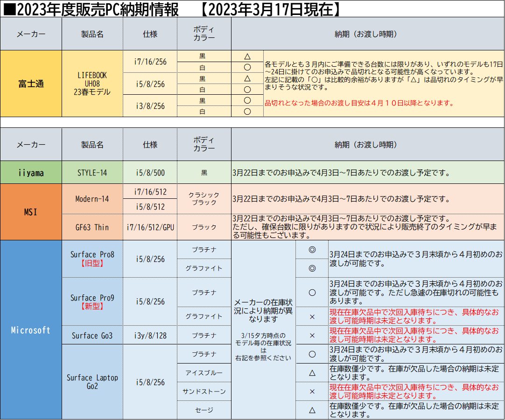Click the i5/8/500 spec cell
505x420 pixels.
150,172
